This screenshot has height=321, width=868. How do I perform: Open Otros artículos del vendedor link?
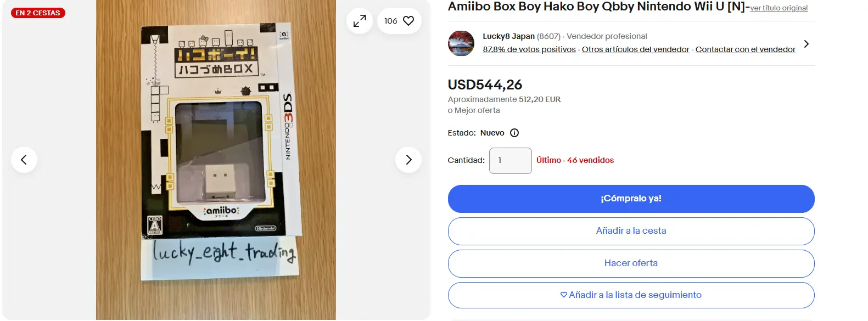pyautogui.click(x=635, y=49)
